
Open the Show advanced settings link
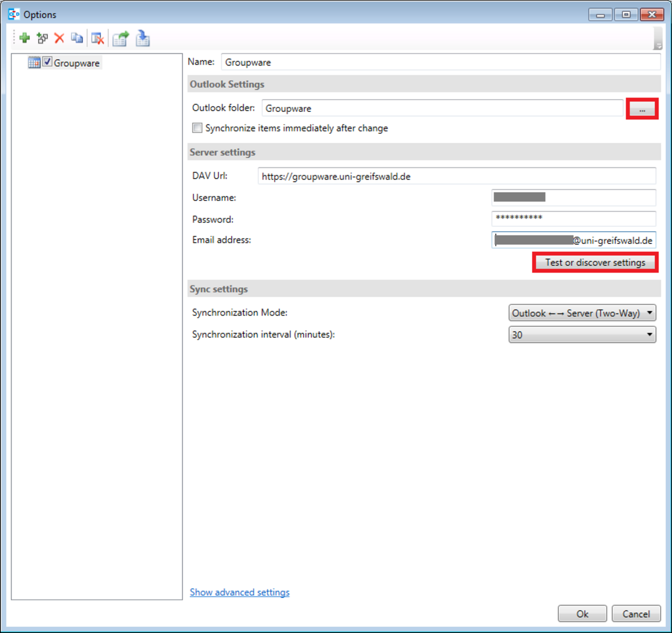(x=240, y=592)
